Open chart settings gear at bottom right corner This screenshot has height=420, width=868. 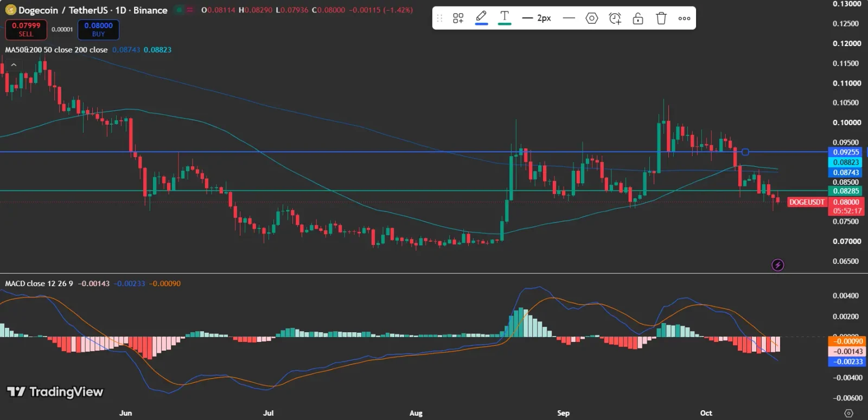[x=849, y=413]
